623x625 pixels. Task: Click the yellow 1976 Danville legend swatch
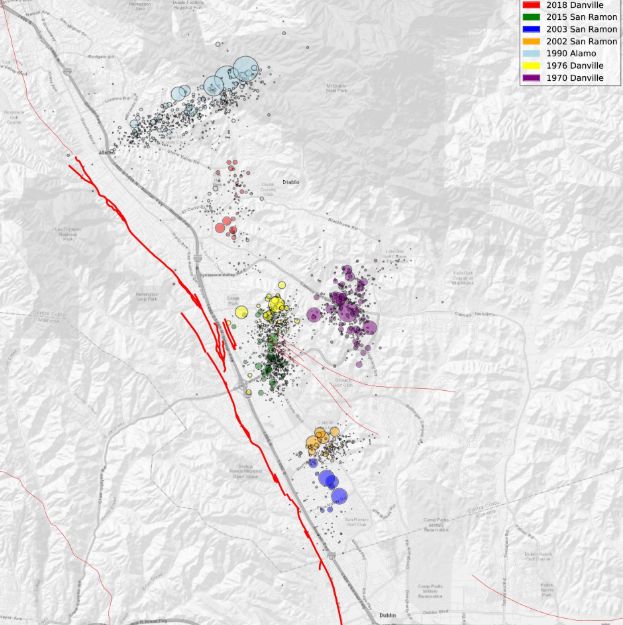[528, 68]
